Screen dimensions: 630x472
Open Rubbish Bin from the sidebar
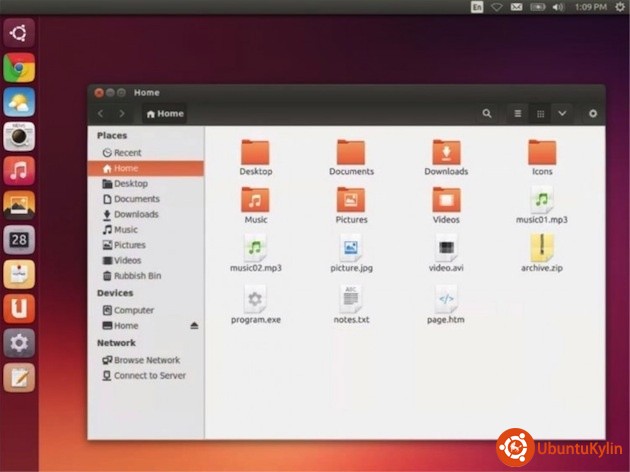tap(137, 276)
